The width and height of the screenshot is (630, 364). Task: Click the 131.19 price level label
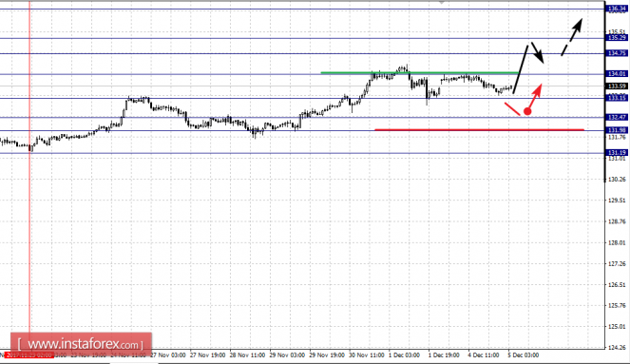[617, 153]
